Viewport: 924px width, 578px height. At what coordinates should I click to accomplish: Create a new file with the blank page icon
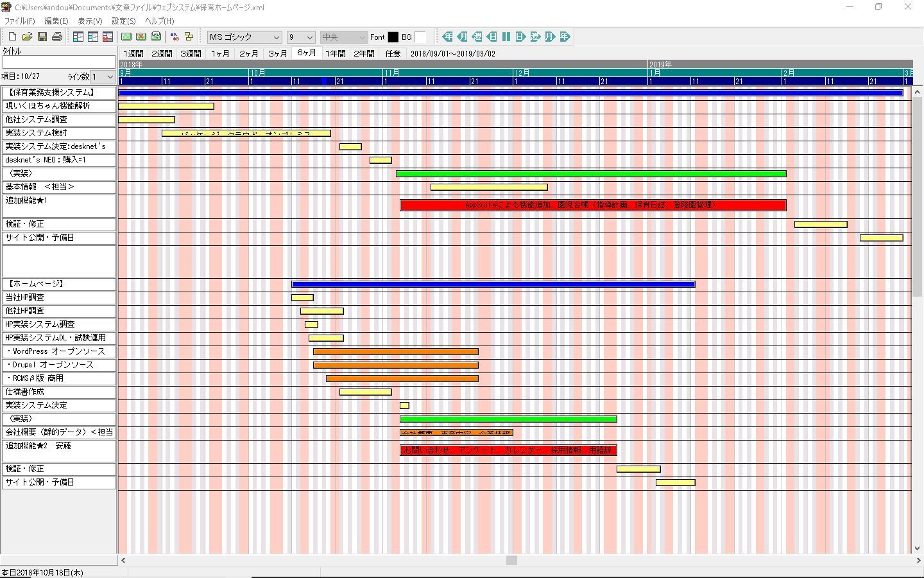(x=12, y=37)
